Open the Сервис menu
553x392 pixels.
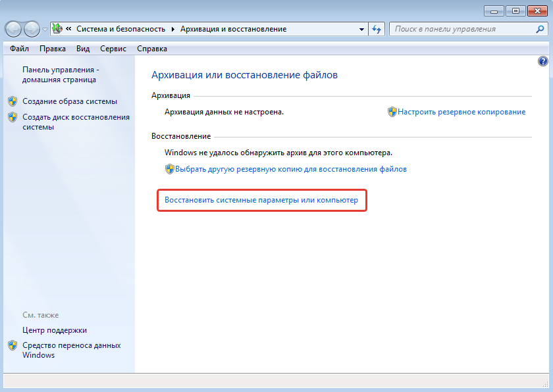click(x=113, y=49)
